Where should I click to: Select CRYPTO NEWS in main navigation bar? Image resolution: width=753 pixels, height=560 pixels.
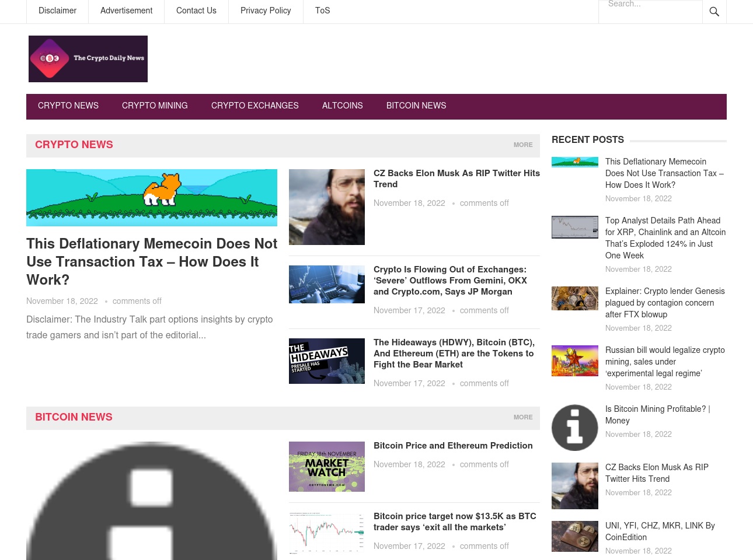click(x=68, y=106)
